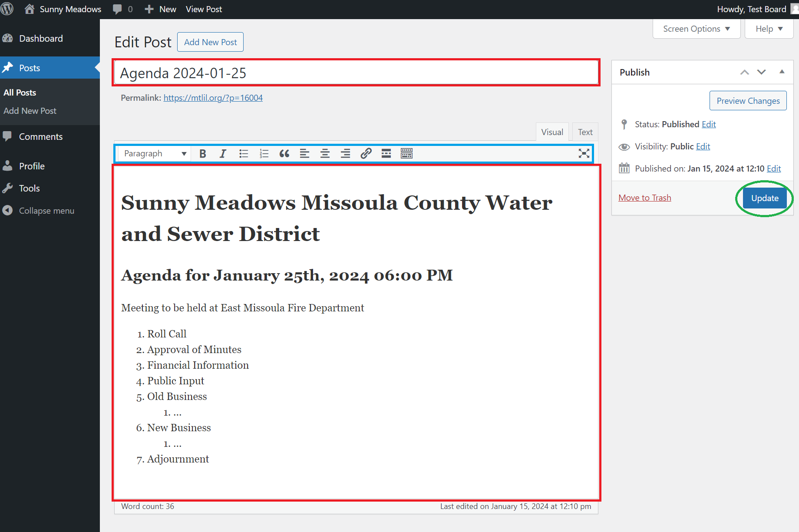Select All Posts submenu

[20, 93]
